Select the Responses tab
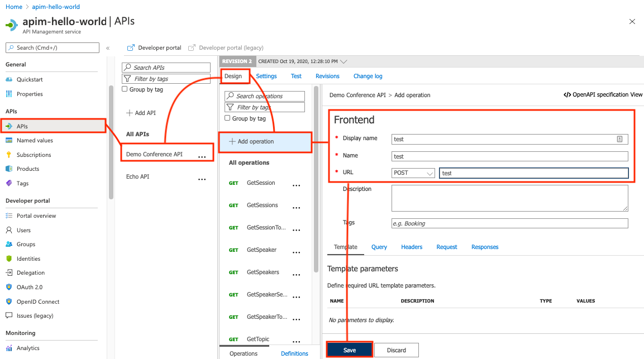Viewport: 644px width, 359px height. point(485,247)
